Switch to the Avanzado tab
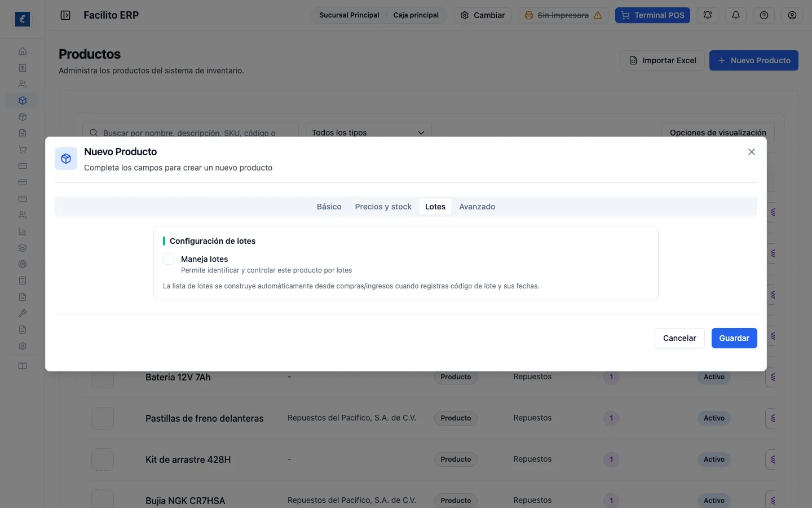812x508 pixels. coord(477,207)
